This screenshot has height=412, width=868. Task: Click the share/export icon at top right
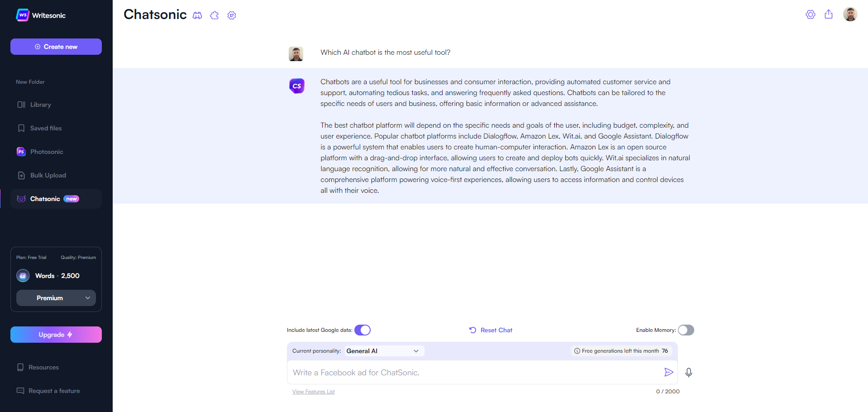tap(829, 14)
